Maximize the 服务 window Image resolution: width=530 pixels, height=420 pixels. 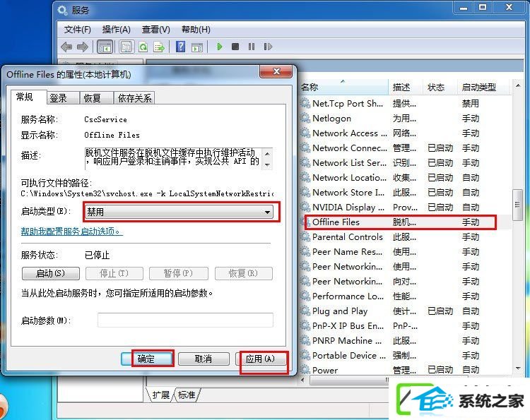coord(483,7)
